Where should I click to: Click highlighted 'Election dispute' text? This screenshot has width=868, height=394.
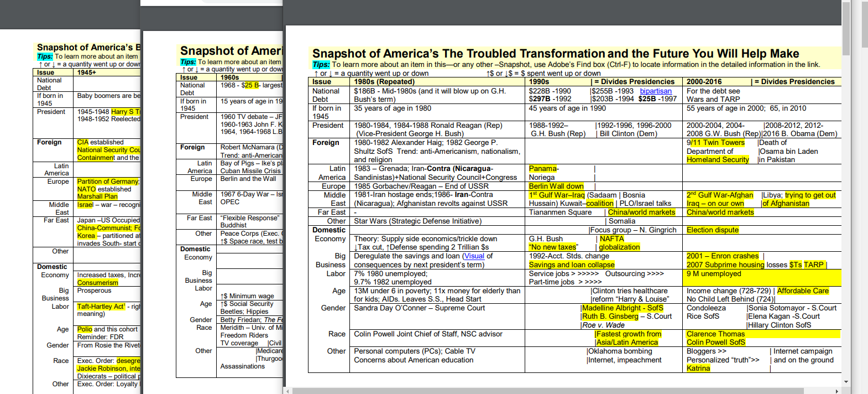(x=713, y=230)
